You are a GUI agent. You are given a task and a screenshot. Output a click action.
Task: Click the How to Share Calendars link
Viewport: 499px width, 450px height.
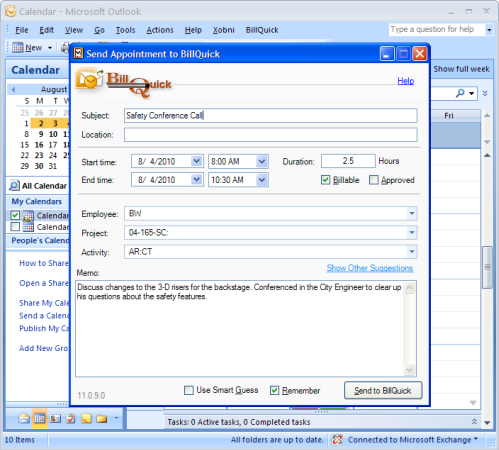(x=44, y=263)
